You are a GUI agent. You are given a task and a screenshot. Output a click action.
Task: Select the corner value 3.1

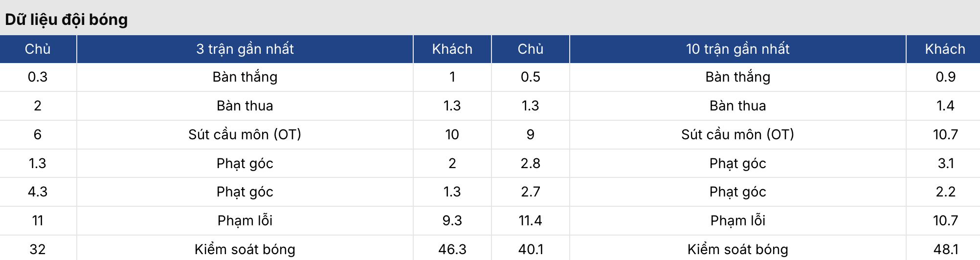click(945, 163)
